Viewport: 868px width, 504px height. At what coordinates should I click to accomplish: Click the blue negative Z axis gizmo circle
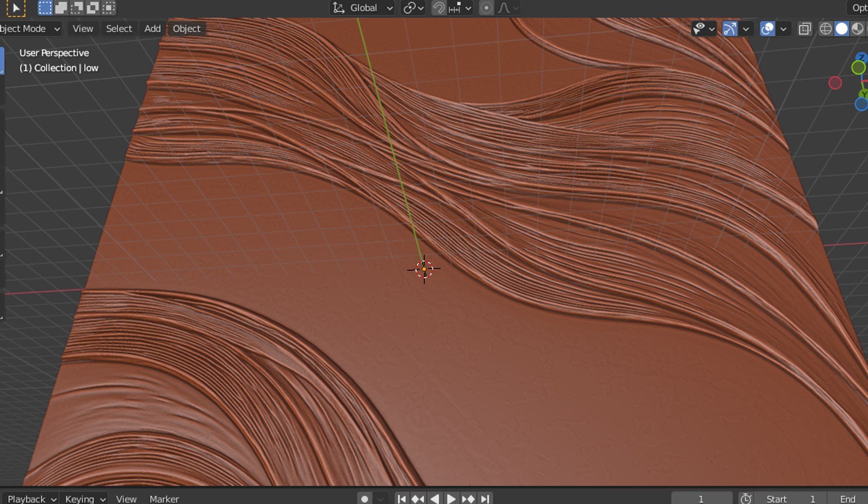pos(862,104)
